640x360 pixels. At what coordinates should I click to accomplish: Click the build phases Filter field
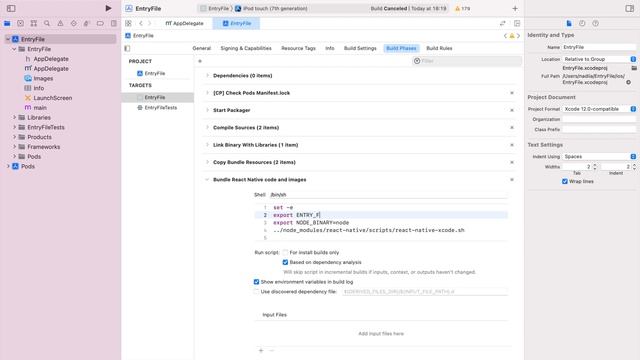point(467,61)
